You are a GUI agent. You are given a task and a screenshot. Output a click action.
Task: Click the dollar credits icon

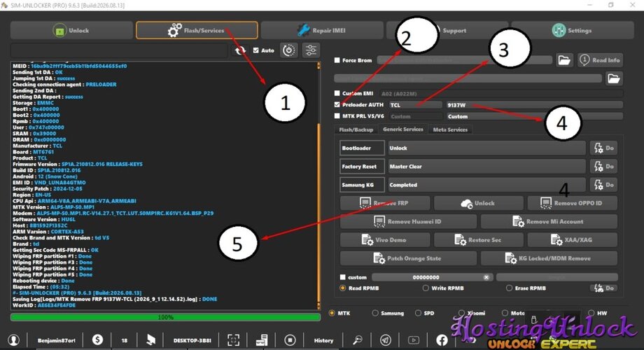[97, 339]
